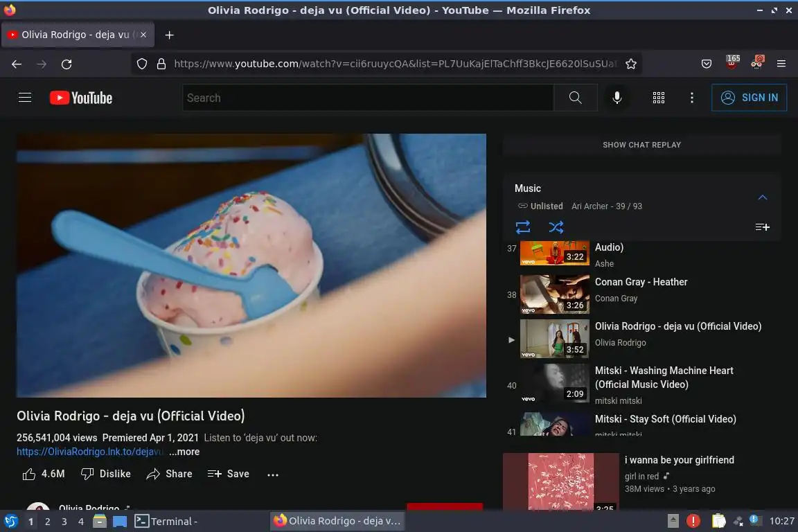Go to YouTube home via logo
798x532 pixels.
click(x=81, y=98)
